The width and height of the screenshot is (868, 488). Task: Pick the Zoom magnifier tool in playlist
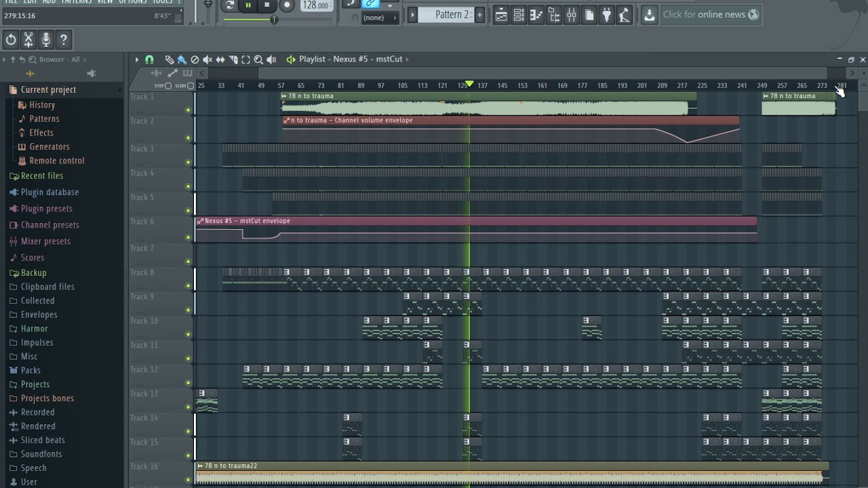[x=258, y=60]
